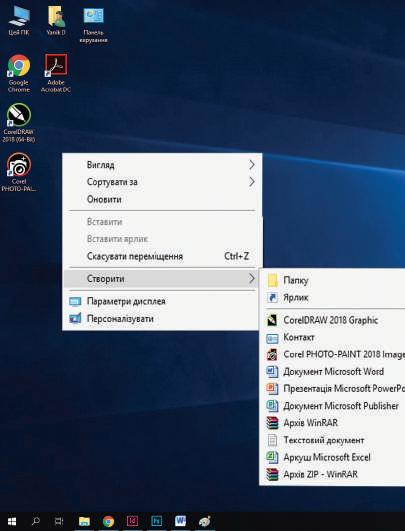Open Параметри дисплея
This screenshot has height=531, width=405.
161,301
